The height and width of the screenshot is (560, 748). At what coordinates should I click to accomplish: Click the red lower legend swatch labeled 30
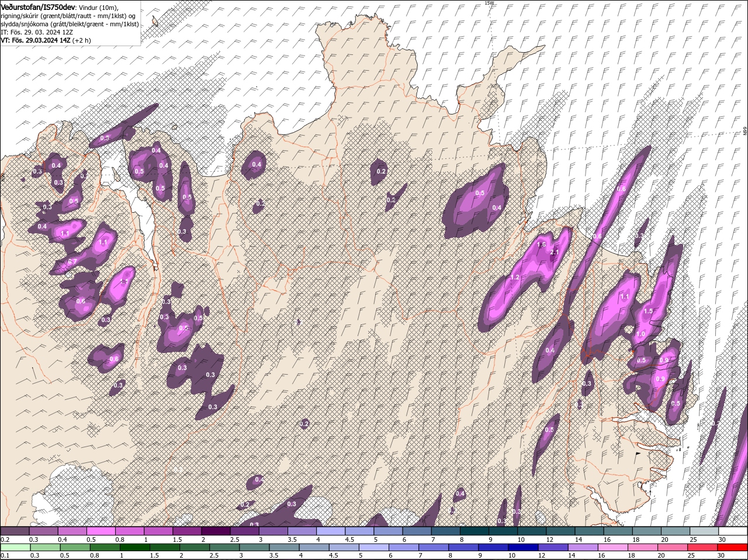pyautogui.click(x=733, y=548)
